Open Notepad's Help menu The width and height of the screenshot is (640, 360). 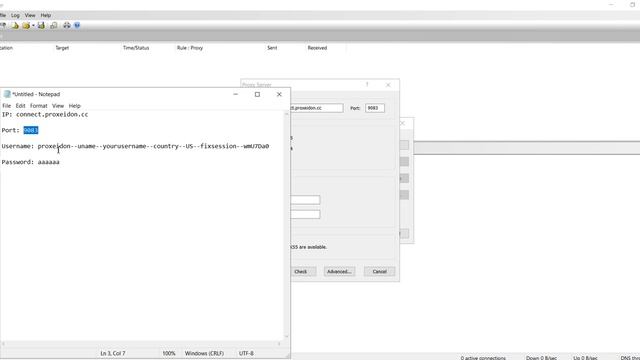(75, 106)
